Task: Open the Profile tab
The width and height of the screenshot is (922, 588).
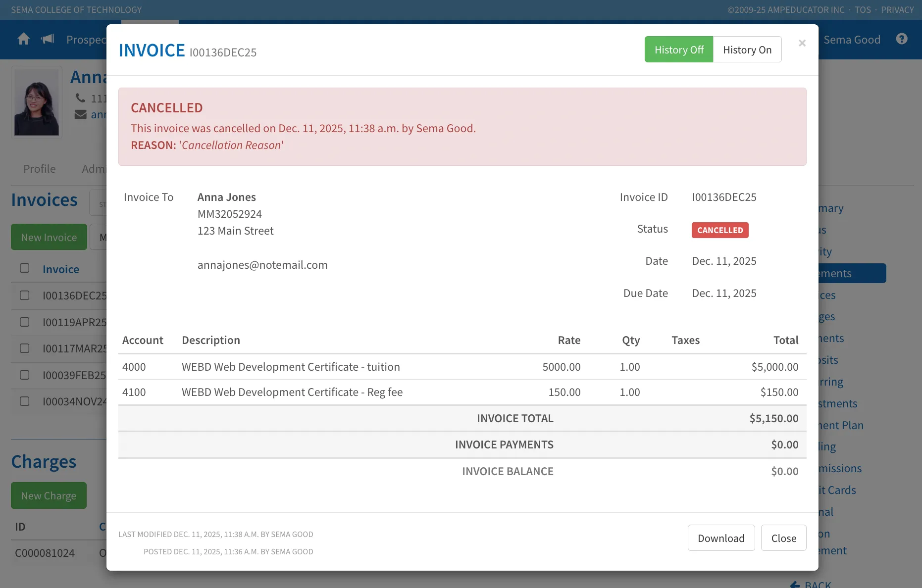Action: coord(40,169)
